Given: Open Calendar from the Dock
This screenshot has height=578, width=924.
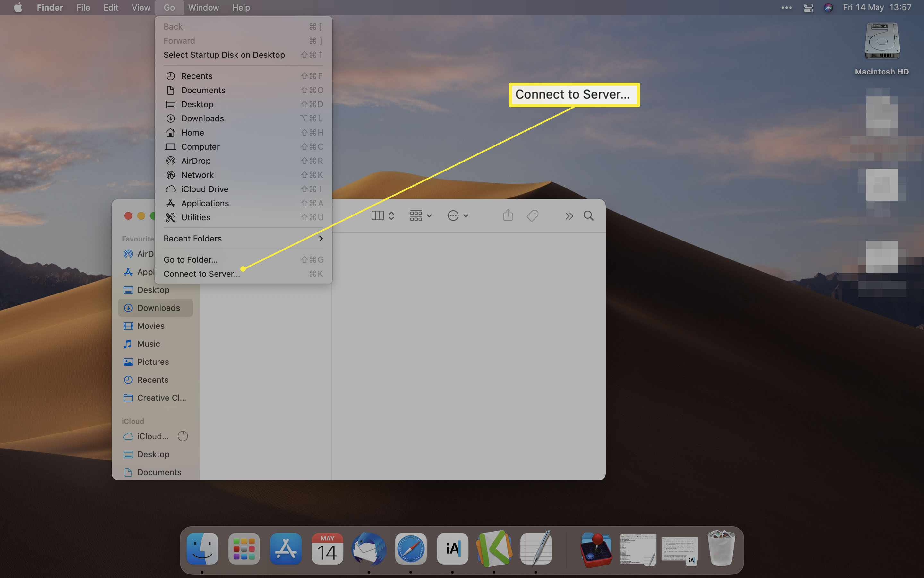Looking at the screenshot, I should tap(327, 549).
